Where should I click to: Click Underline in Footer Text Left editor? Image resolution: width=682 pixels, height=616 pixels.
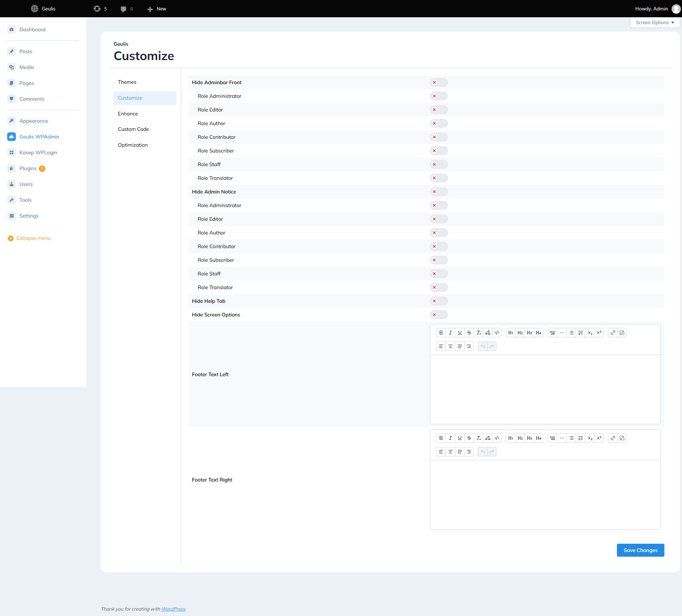[459, 333]
